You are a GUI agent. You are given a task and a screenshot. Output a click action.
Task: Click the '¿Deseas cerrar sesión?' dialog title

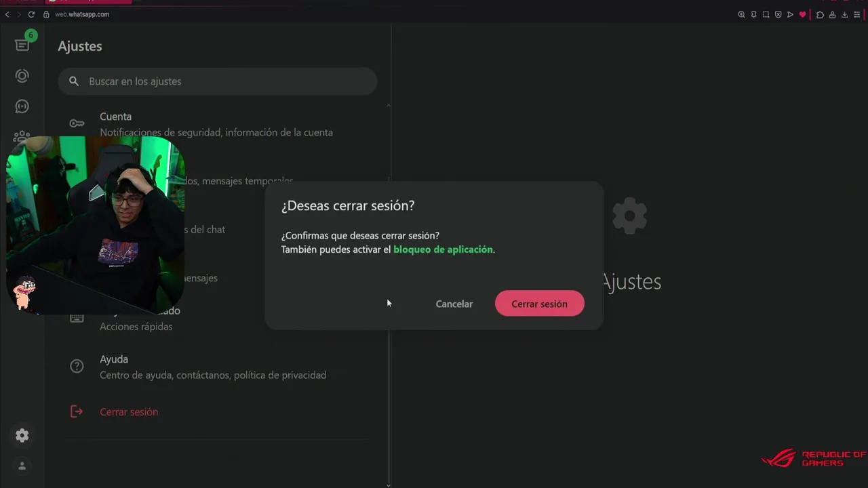348,205
